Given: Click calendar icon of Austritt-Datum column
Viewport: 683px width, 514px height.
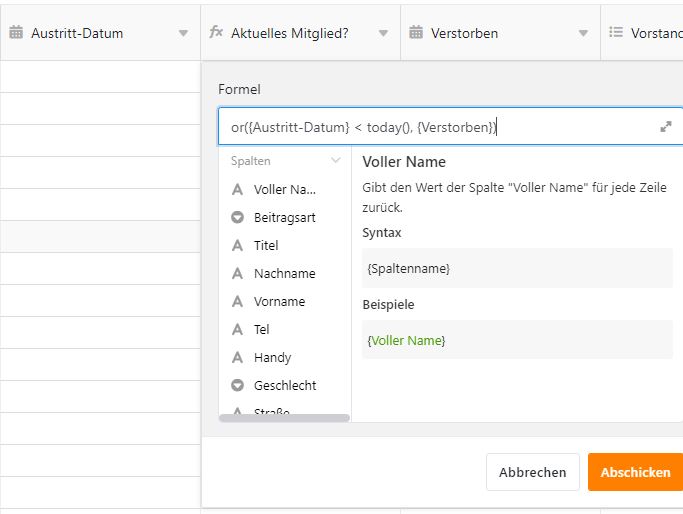Looking at the screenshot, I should (16, 32).
